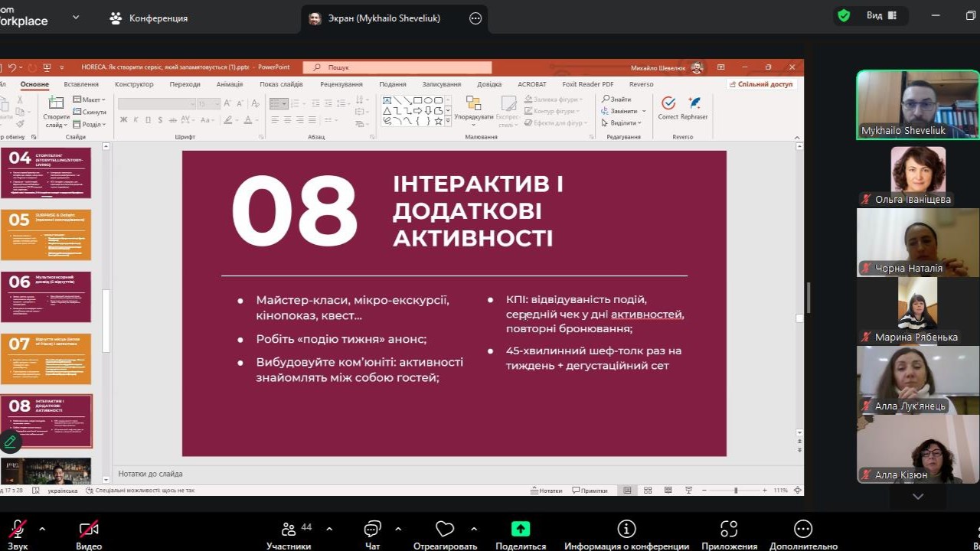Unmute microphone with Звук icon

point(17,530)
